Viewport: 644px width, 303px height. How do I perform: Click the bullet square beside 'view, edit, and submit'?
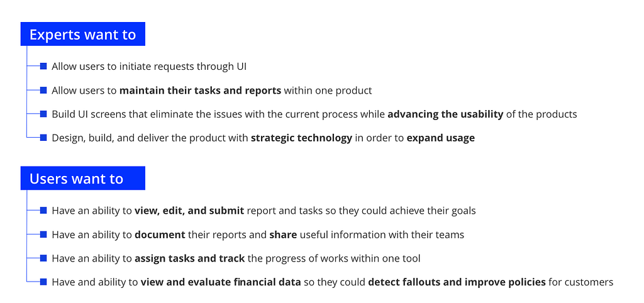click(43, 211)
